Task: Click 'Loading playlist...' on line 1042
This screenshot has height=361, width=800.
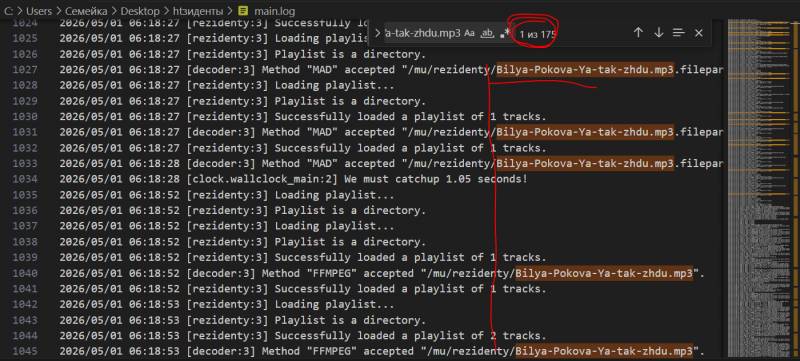Action: pos(335,304)
